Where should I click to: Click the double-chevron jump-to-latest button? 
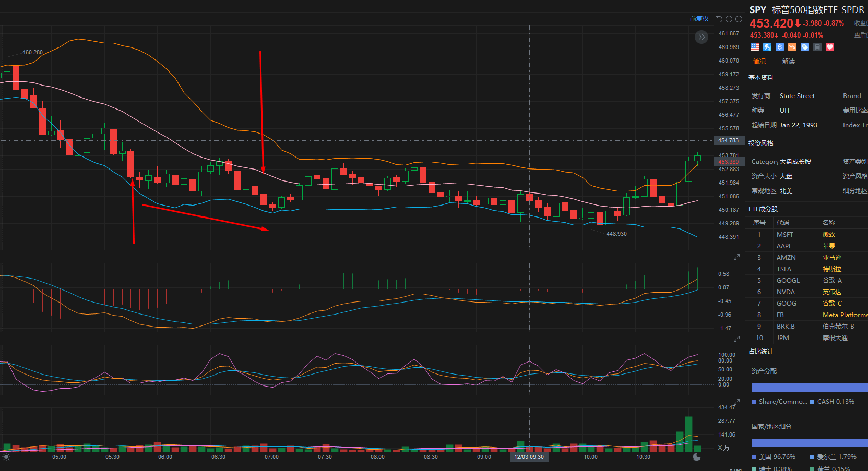click(x=701, y=37)
